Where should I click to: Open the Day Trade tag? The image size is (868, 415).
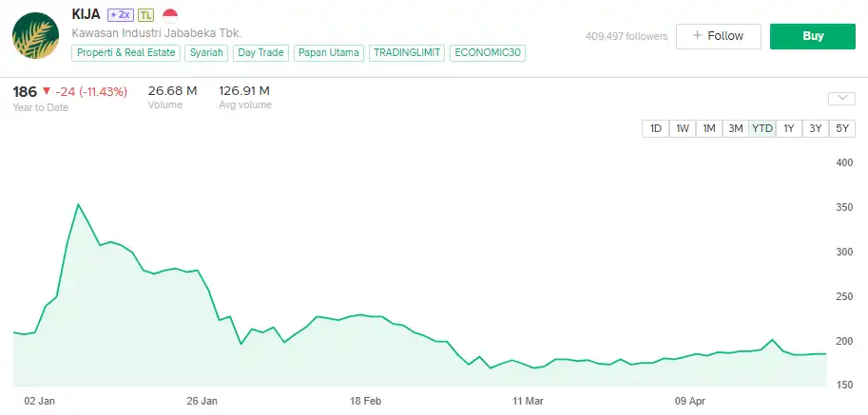pos(260,53)
